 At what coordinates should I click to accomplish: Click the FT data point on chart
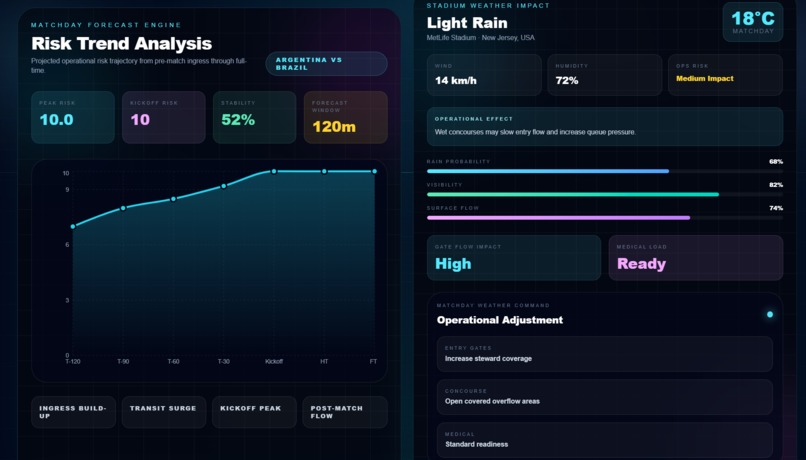pos(374,171)
